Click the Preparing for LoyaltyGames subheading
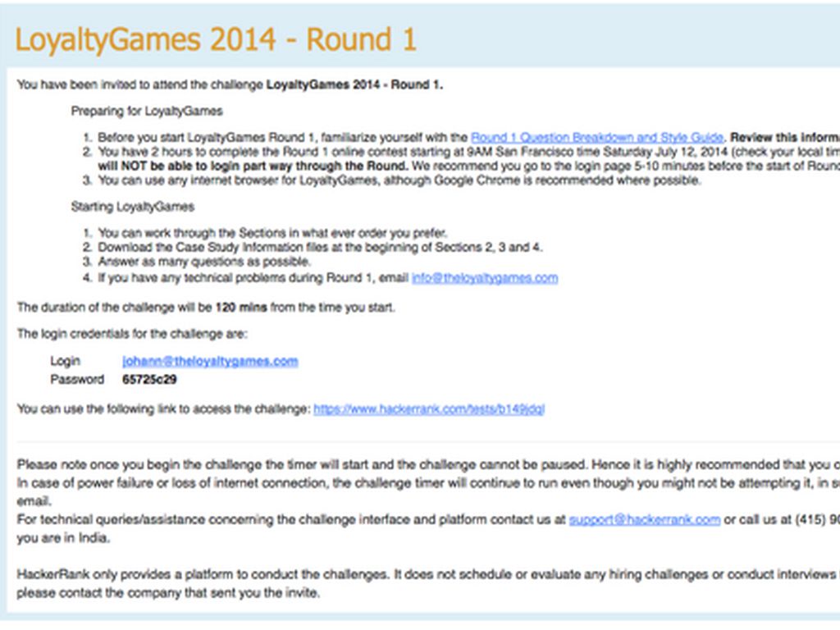This screenshot has height=630, width=840. click(x=147, y=111)
